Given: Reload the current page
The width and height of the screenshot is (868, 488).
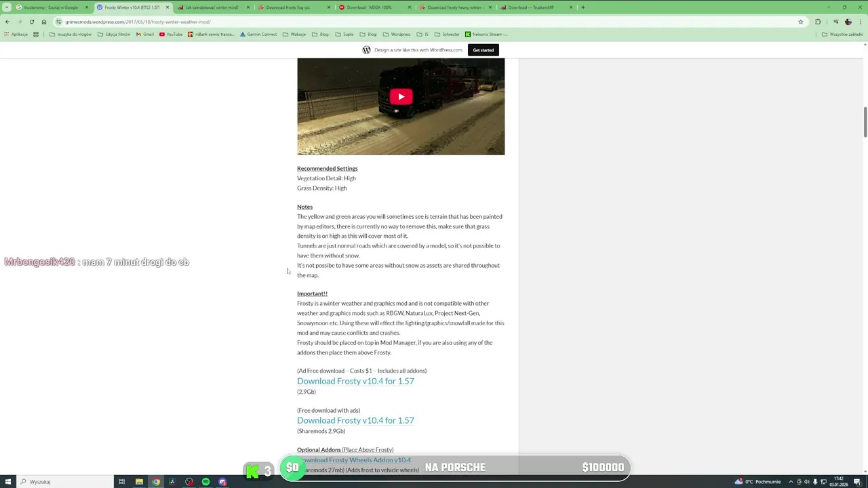Looking at the screenshot, I should [31, 22].
